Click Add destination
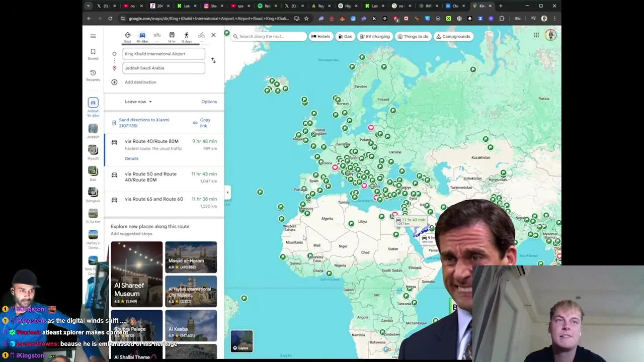 [x=140, y=82]
